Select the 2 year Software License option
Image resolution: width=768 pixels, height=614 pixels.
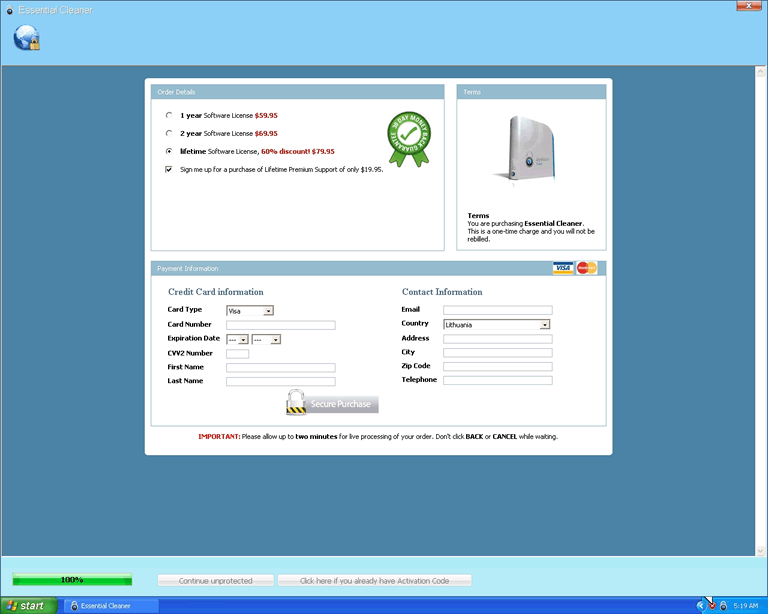[169, 133]
